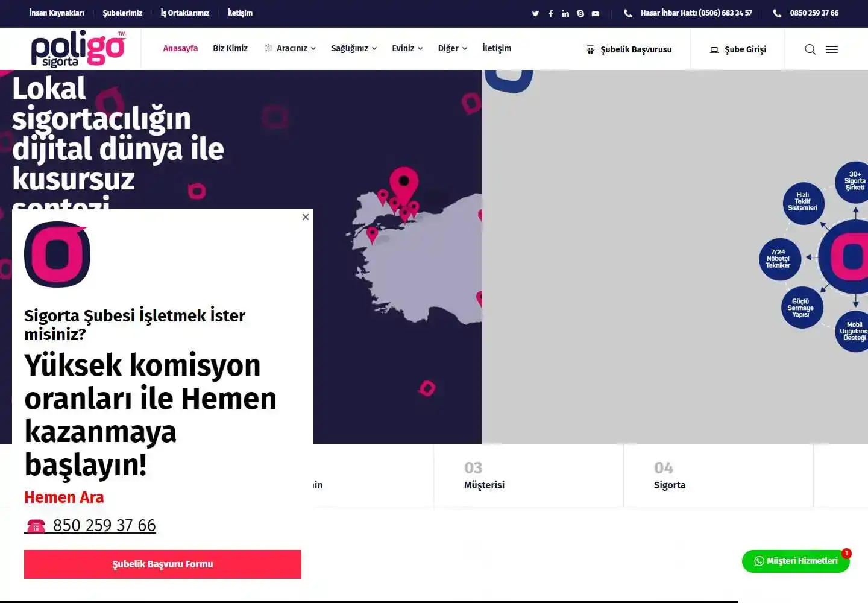Click the Poligo Sigorta logo
Image resolution: width=868 pixels, height=603 pixels.
coord(78,49)
